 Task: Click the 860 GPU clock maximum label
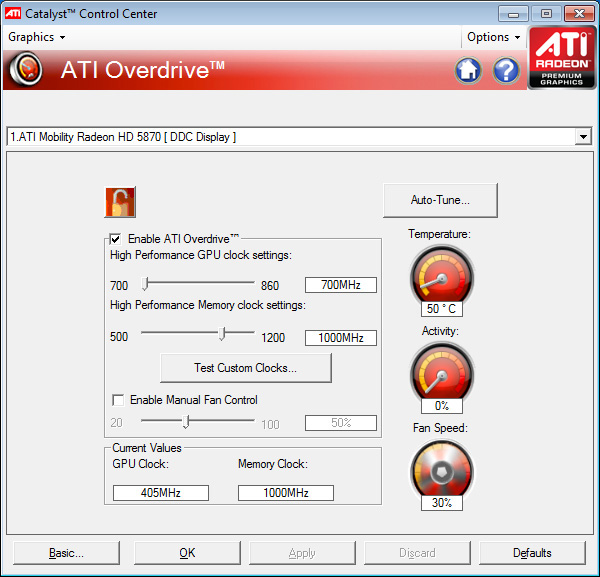tap(270, 286)
